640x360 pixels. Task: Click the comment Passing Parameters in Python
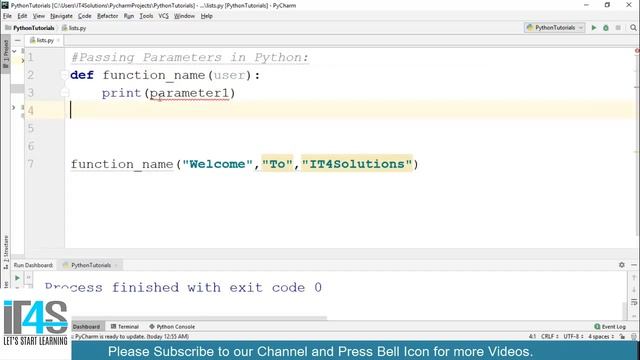190,58
